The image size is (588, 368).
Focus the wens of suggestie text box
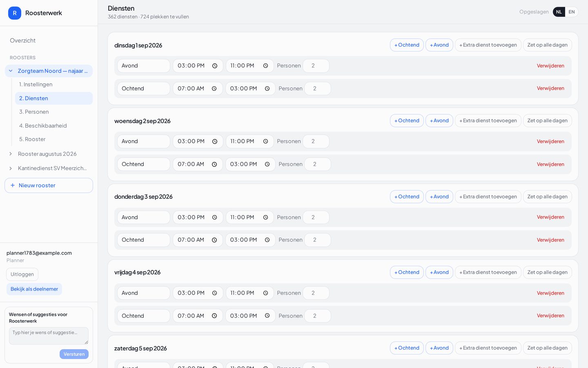49,336
